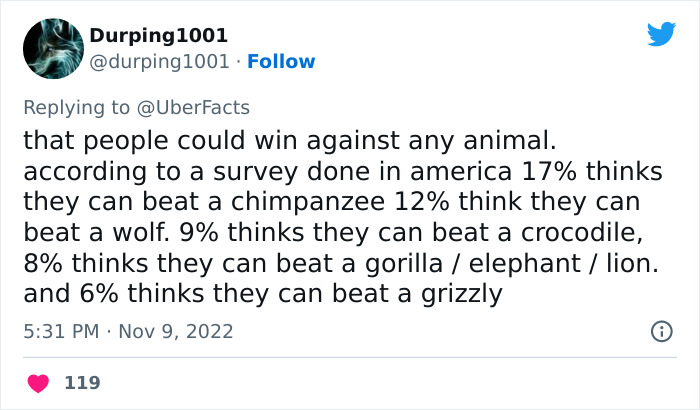Open the Durping1001 display name link
The width and height of the screenshot is (700, 410).
click(x=158, y=35)
